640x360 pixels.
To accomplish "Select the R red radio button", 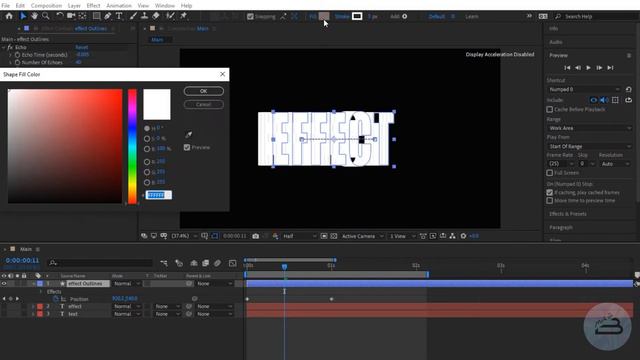I will (147, 162).
